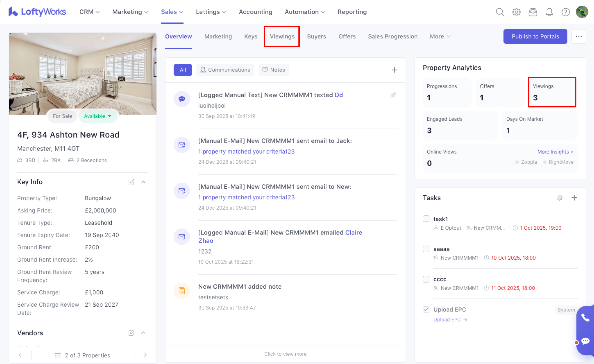Open the search magnifier icon
The image size is (594, 364).
500,12
